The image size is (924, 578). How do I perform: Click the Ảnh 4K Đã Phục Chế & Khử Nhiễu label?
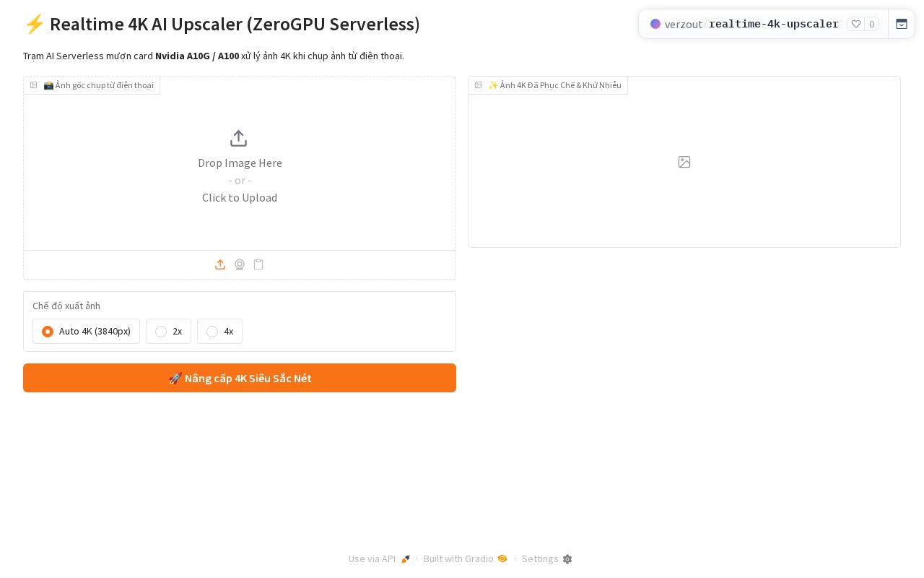548,85
